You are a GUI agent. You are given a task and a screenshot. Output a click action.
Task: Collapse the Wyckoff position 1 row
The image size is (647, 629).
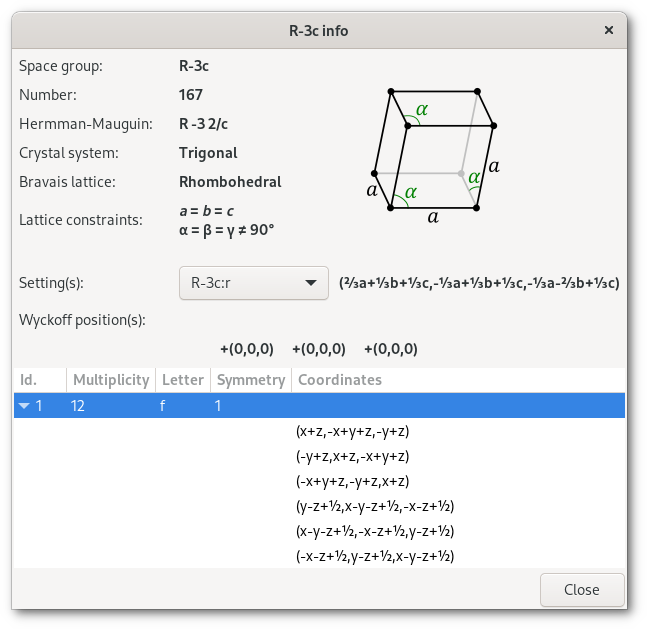click(x=25, y=406)
